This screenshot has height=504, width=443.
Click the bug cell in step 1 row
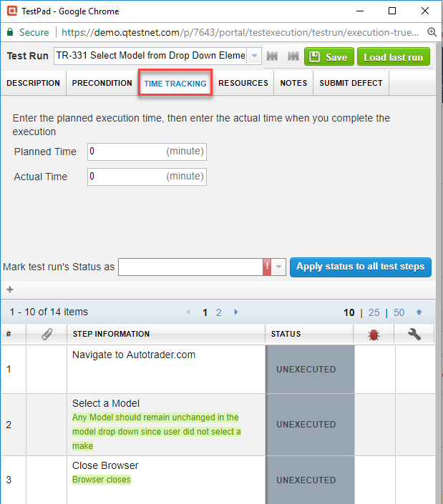tap(374, 370)
